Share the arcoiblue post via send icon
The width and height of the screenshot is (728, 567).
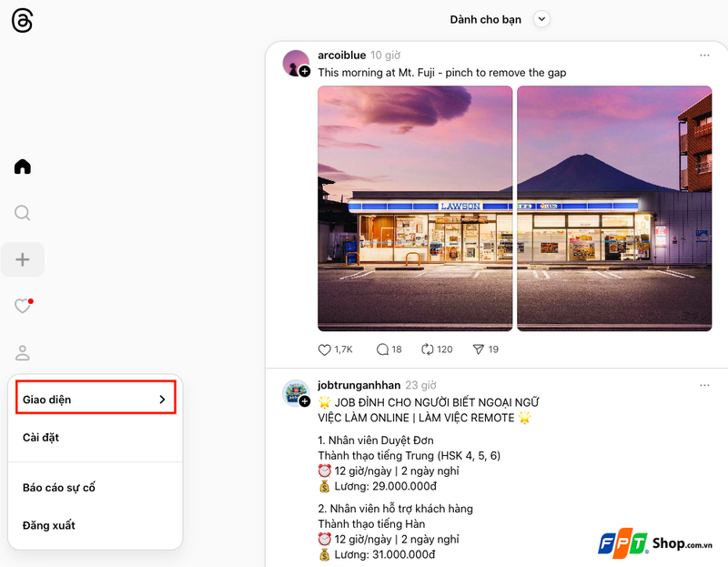pyautogui.click(x=479, y=349)
